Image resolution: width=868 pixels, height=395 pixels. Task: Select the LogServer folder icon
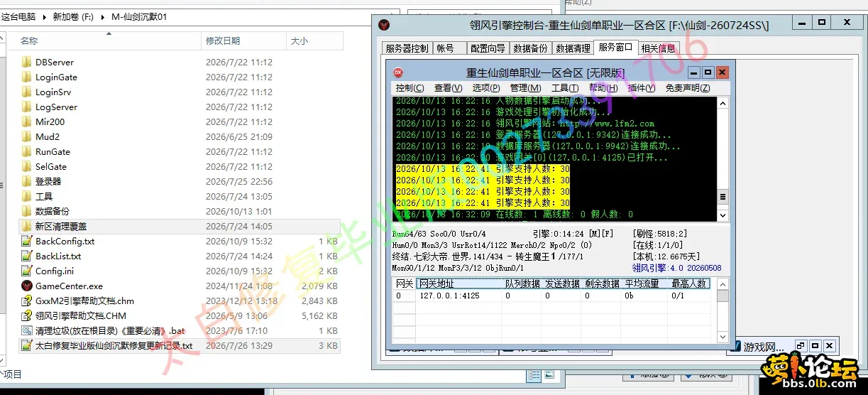[x=26, y=107]
